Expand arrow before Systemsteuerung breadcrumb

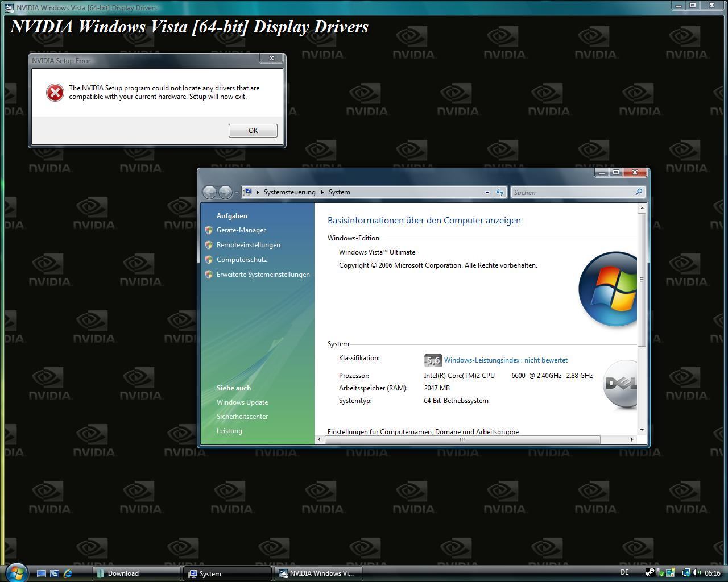click(x=258, y=192)
